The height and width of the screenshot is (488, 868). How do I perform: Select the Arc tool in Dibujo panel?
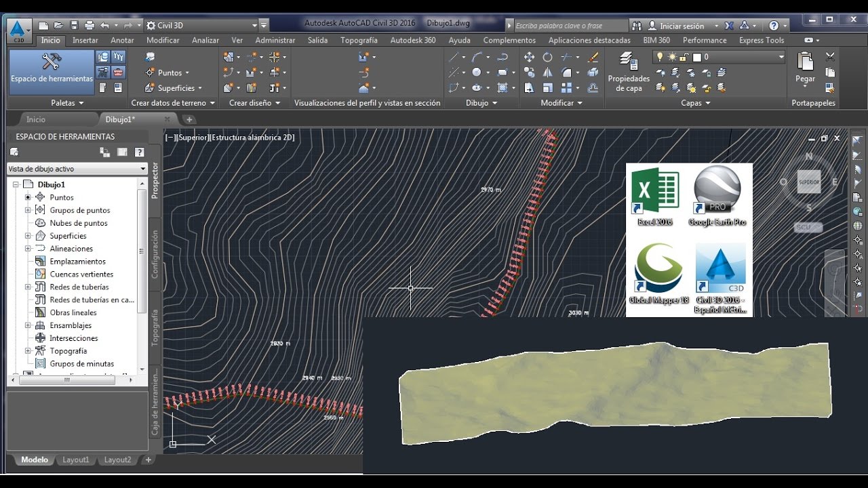[477, 57]
